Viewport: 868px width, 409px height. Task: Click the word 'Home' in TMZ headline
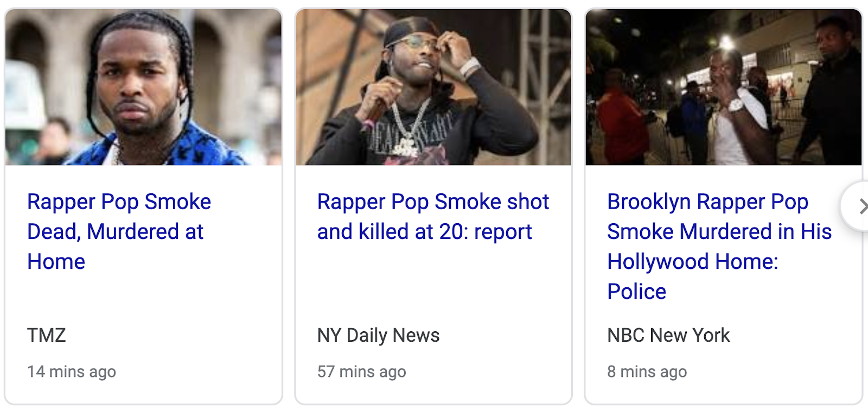(56, 262)
